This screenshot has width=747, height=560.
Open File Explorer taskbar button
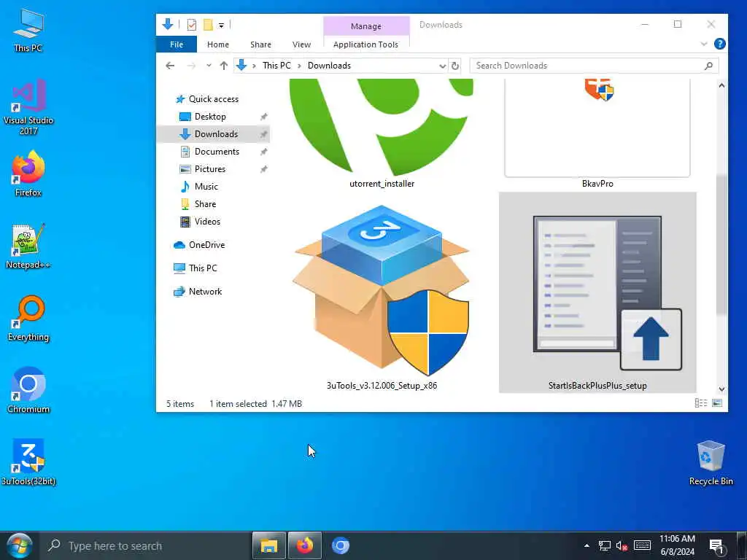tap(268, 545)
